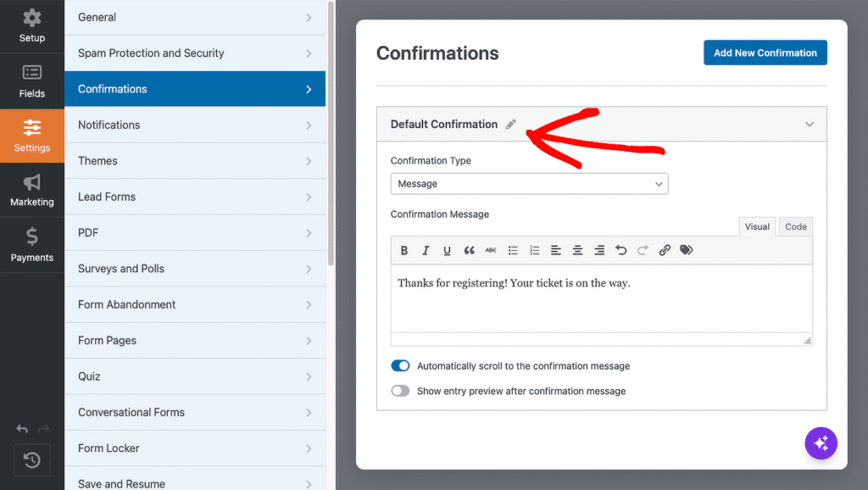Screen dimensions: 868x490
Task: Open Spam Protection and Security settings
Action: [195, 53]
